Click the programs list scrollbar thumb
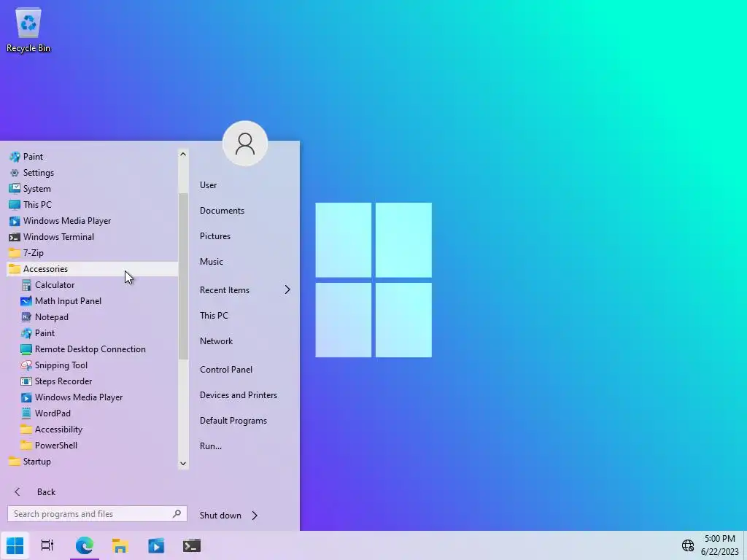Screen dimensions: 747x560 pyautogui.click(x=183, y=276)
